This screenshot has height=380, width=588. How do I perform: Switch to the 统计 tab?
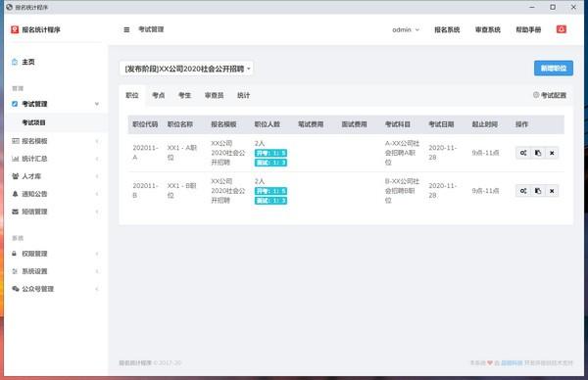coord(243,95)
